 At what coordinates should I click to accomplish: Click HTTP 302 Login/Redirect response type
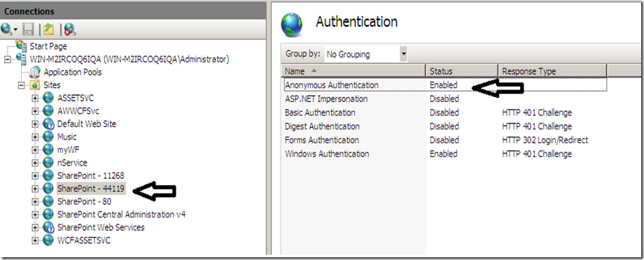[545, 140]
